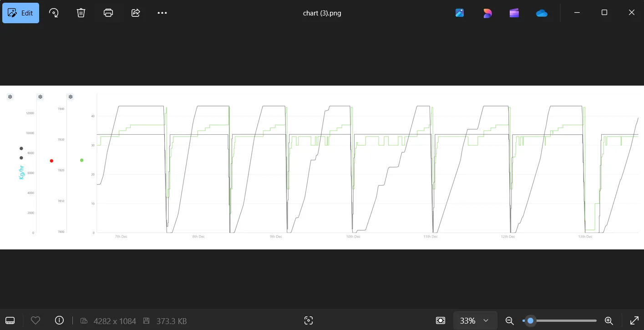Toggle the filmstrip view at bottom-left

point(10,320)
